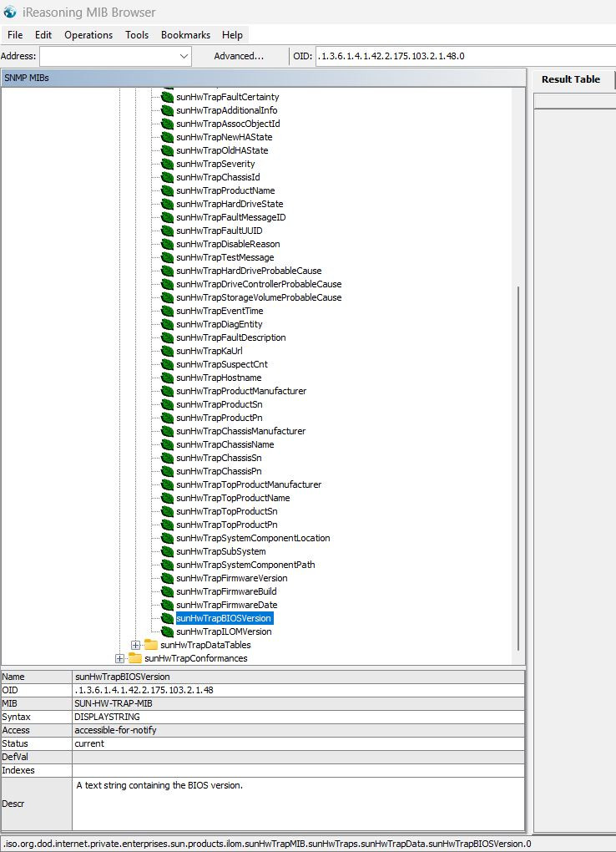Click leaf icon beside sunHwTrapChassisName
This screenshot has width=616, height=852.
point(167,444)
